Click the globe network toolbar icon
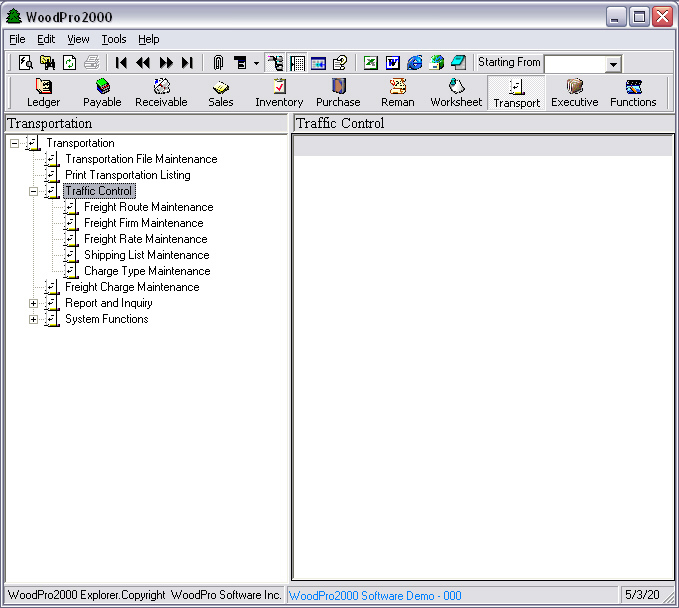Viewport: 679px width, 608px height. pos(436,63)
